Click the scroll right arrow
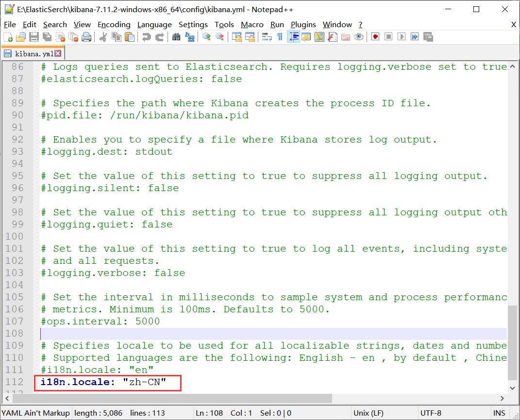520x420 pixels. (x=502, y=398)
